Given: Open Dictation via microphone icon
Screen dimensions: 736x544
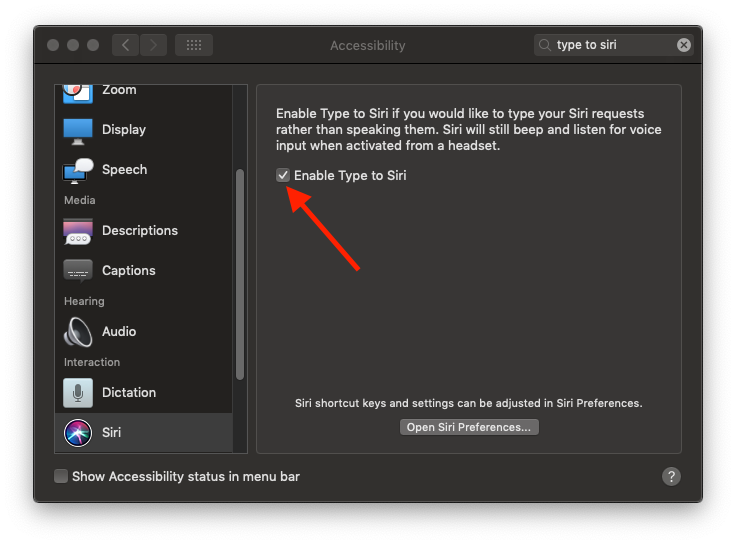Looking at the screenshot, I should pos(78,393).
